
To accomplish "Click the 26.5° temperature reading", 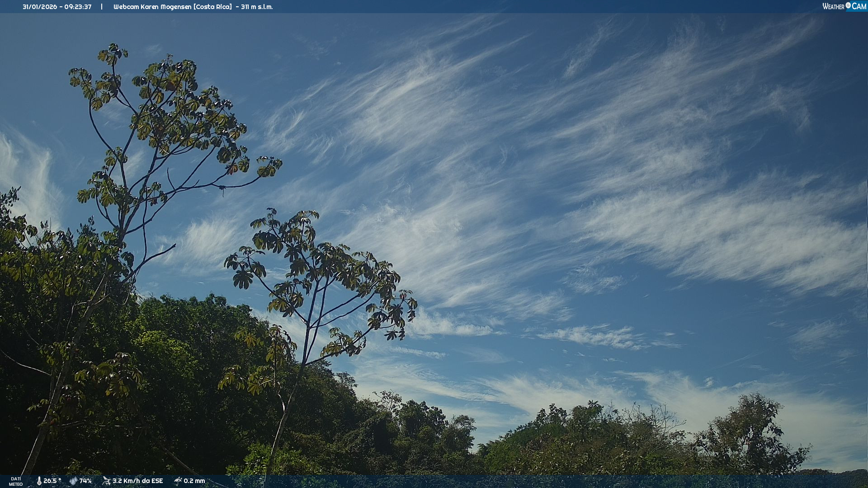I will click(x=52, y=481).
